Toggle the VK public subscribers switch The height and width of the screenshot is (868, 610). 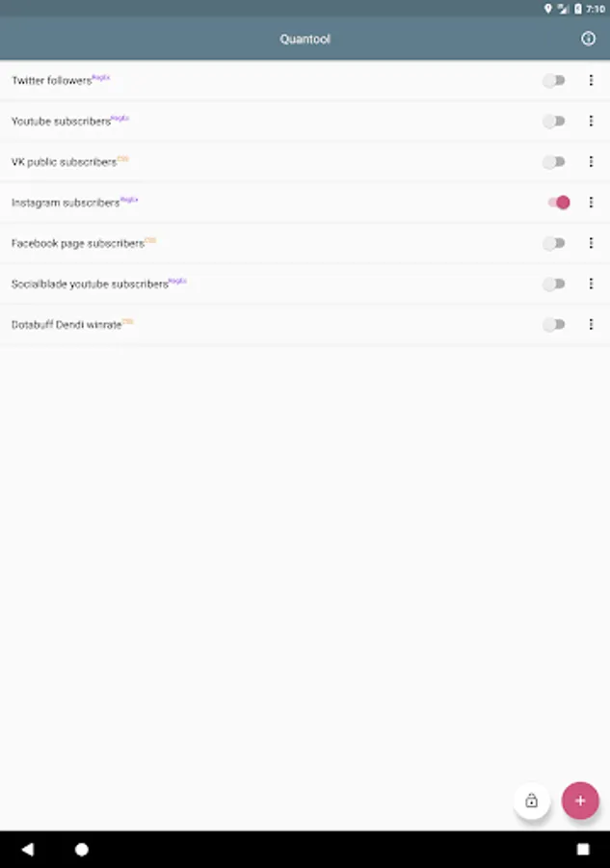click(554, 162)
